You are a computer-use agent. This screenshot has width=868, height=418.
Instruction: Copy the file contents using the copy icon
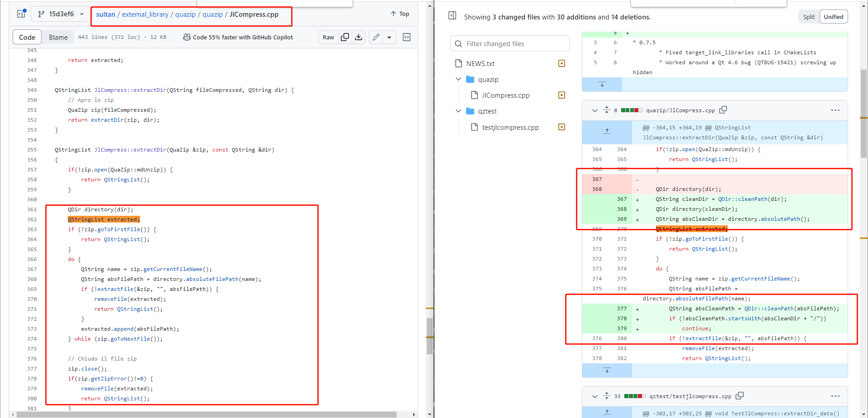(345, 37)
